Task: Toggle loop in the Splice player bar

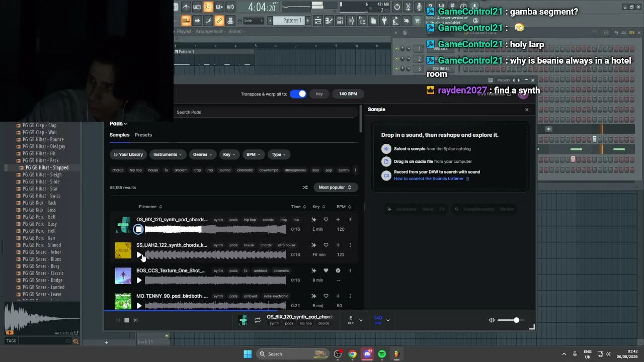Action: tap(258, 320)
